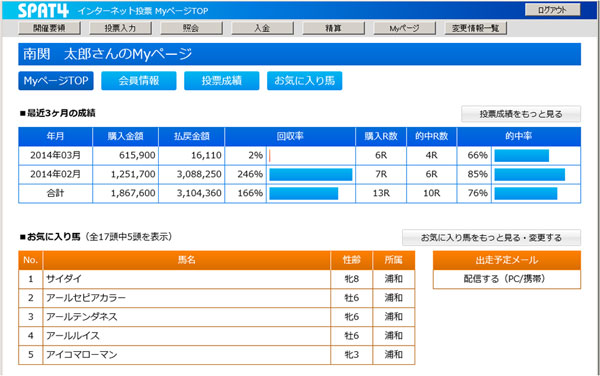The height and width of the screenshot is (376, 600).
Task: Switch to the お気に入り馬 tab
Action: (x=305, y=81)
